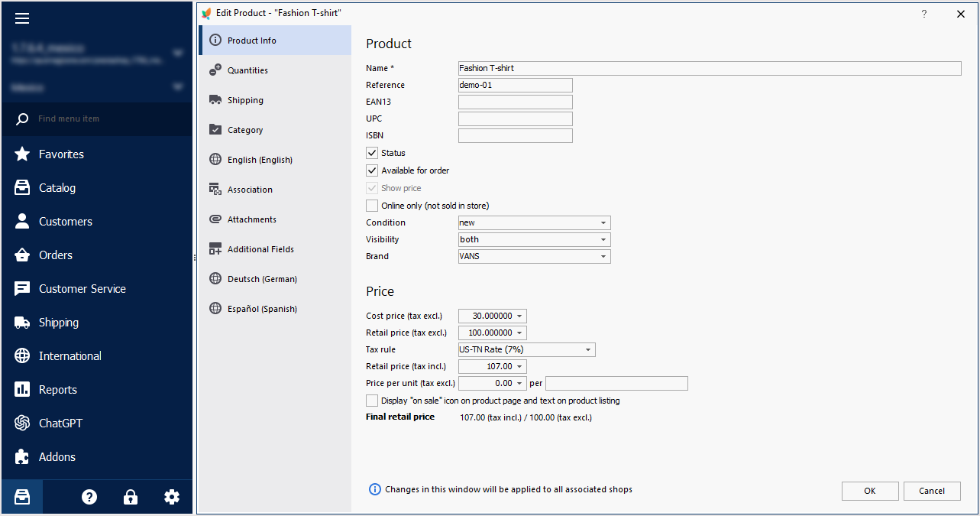Click the OK button

coord(870,491)
